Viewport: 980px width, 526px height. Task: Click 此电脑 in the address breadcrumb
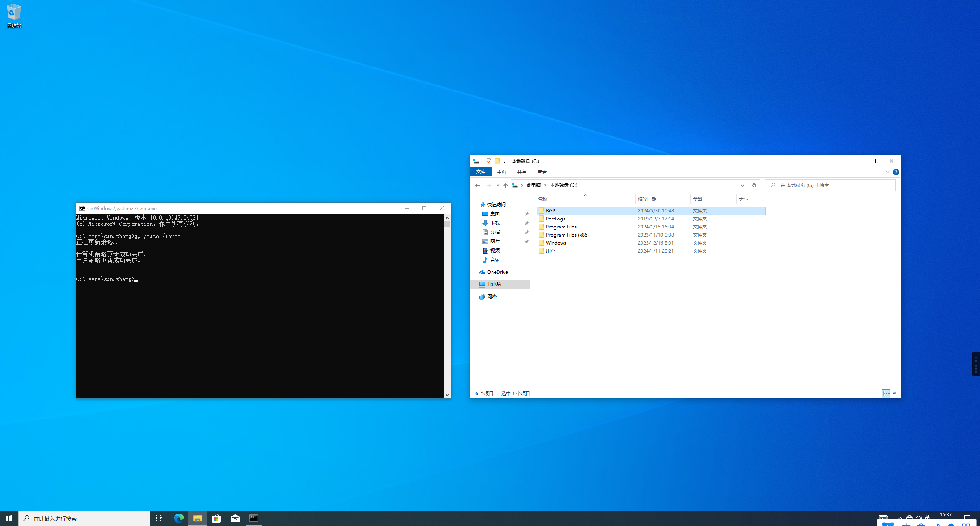[533, 185]
